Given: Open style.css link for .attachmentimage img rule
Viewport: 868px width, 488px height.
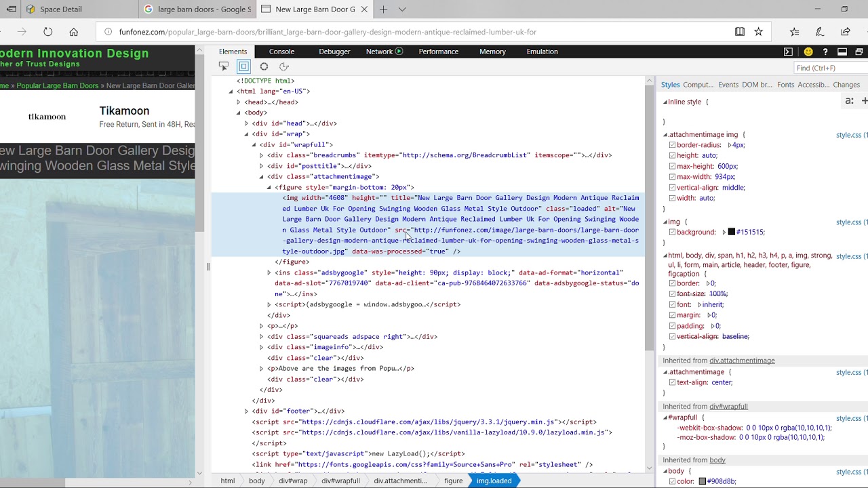Looking at the screenshot, I should [851, 135].
